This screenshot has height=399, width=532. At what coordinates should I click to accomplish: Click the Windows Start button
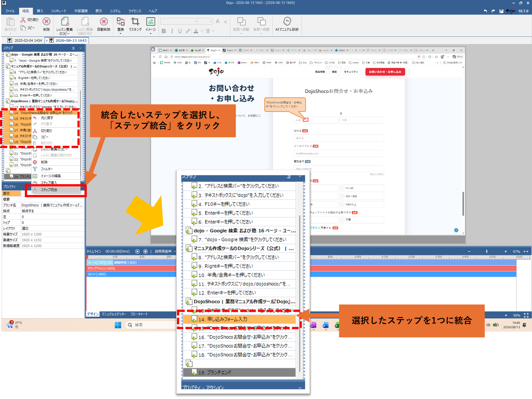point(118,325)
